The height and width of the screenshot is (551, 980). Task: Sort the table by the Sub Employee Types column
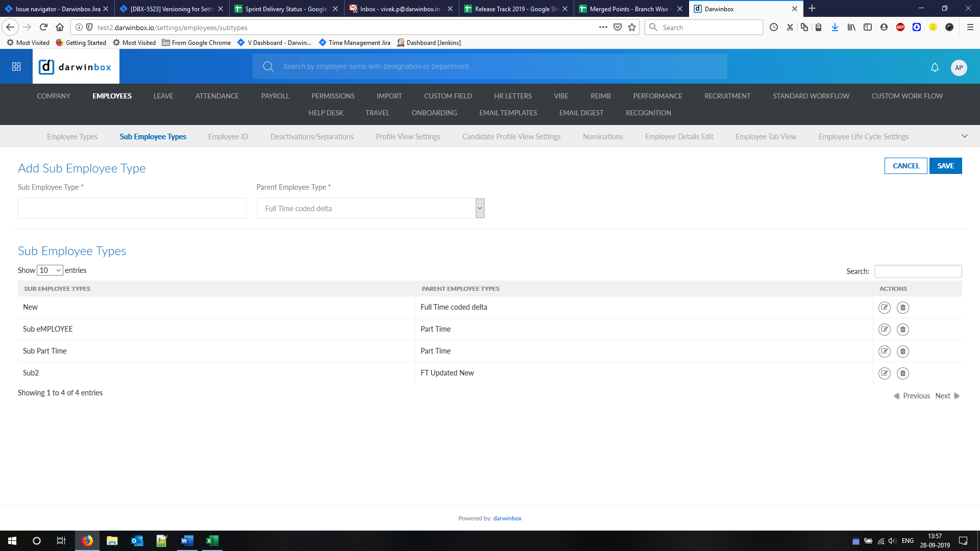pos(57,289)
